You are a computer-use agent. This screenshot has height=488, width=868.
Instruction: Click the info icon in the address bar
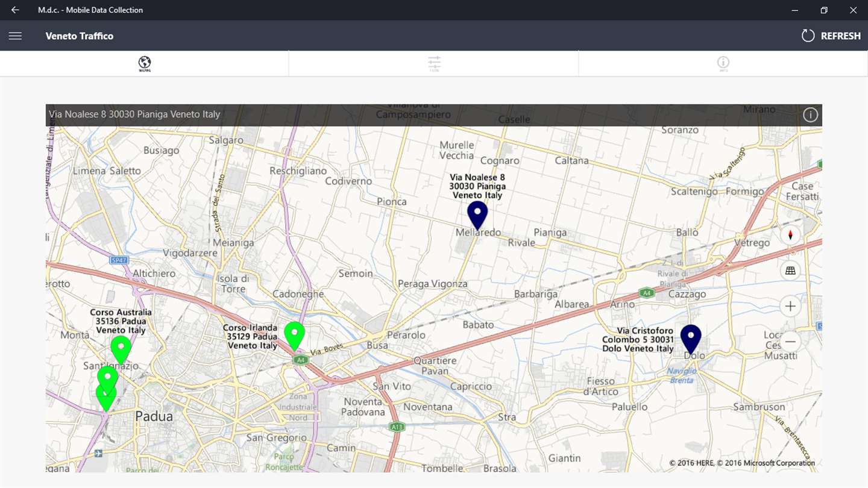[810, 115]
